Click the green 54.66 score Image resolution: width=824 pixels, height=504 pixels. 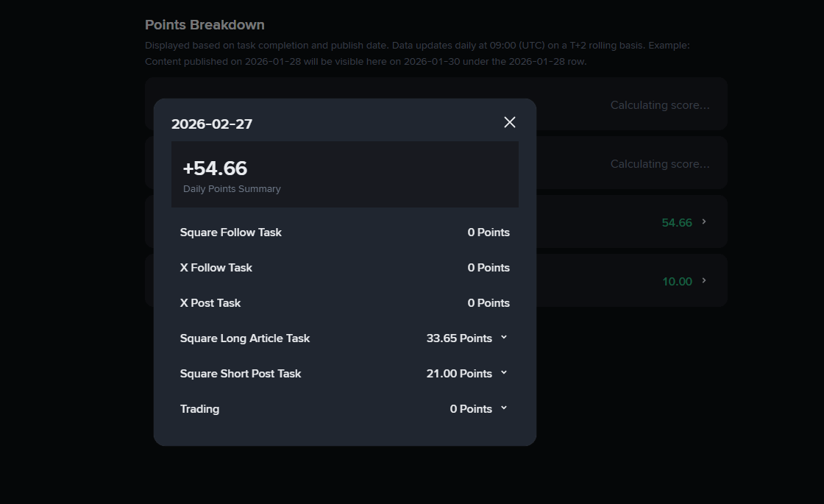pos(676,223)
